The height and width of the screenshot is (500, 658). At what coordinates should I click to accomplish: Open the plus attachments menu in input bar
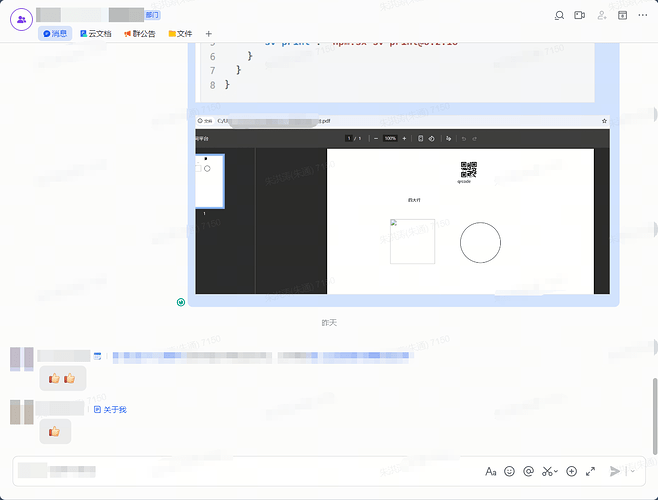point(571,471)
